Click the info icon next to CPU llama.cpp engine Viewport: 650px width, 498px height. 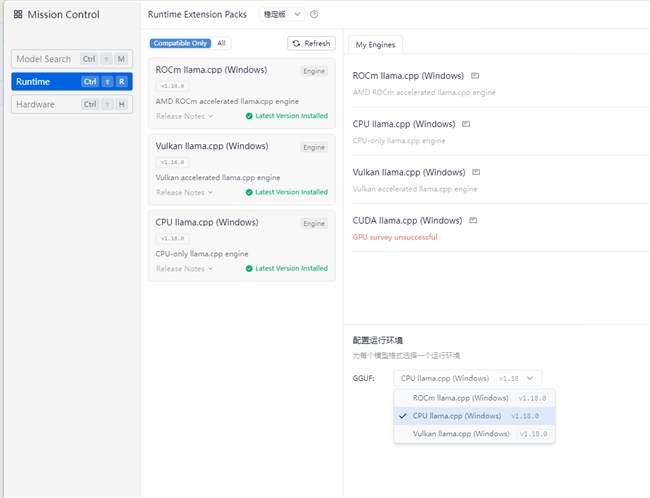(466, 124)
